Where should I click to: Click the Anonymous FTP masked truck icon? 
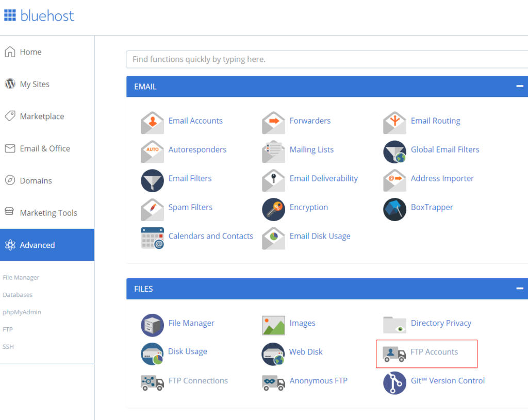(273, 383)
